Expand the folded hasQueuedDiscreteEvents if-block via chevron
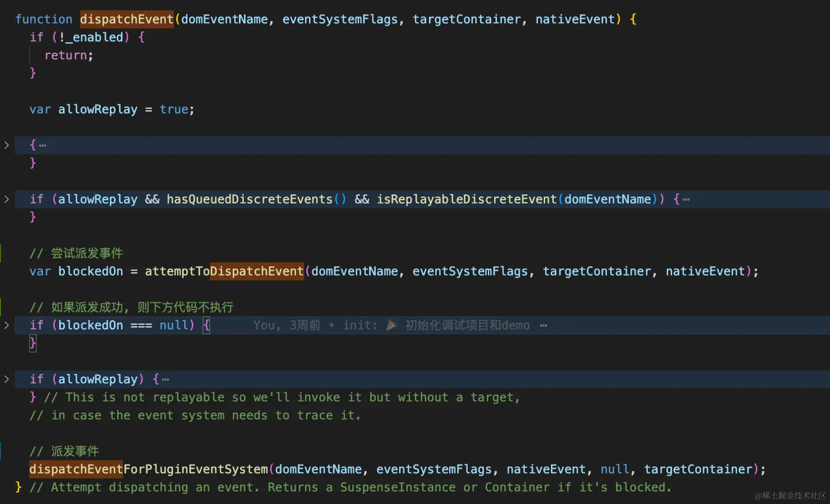830x504 pixels. [6, 199]
